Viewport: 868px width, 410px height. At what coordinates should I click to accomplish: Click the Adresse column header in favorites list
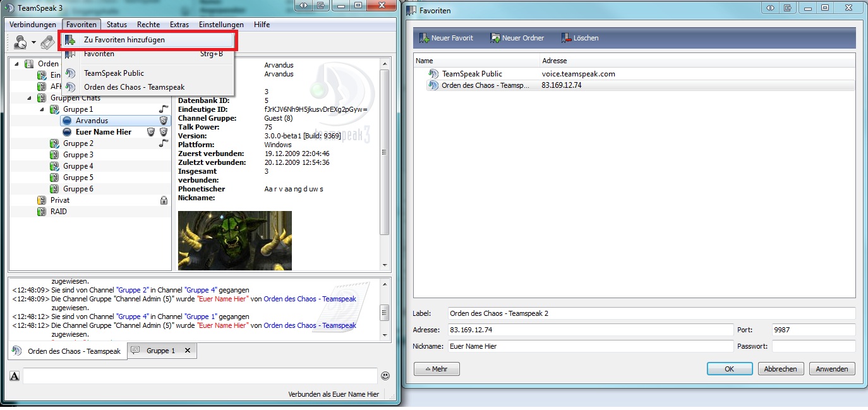click(697, 61)
